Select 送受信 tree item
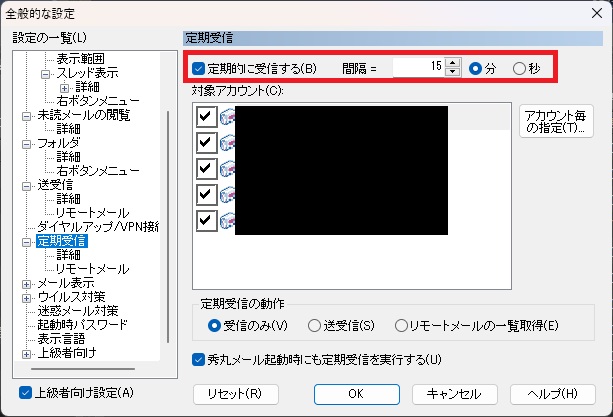 [55, 185]
